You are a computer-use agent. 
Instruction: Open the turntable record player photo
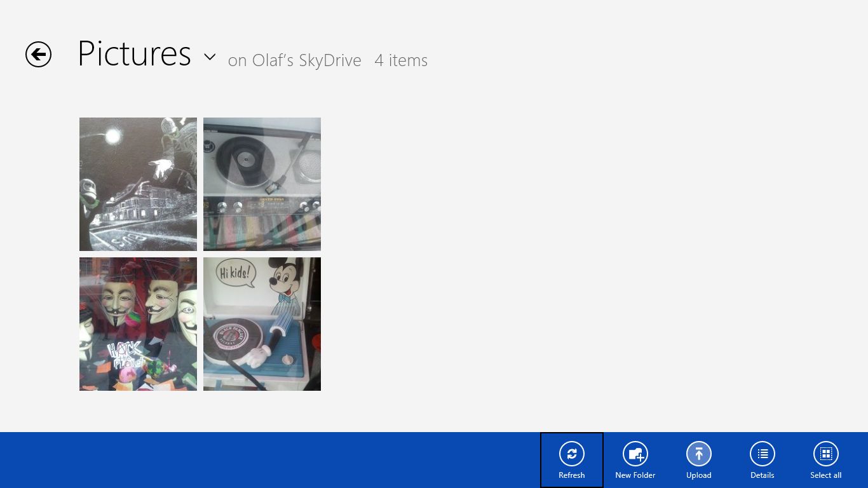click(262, 184)
